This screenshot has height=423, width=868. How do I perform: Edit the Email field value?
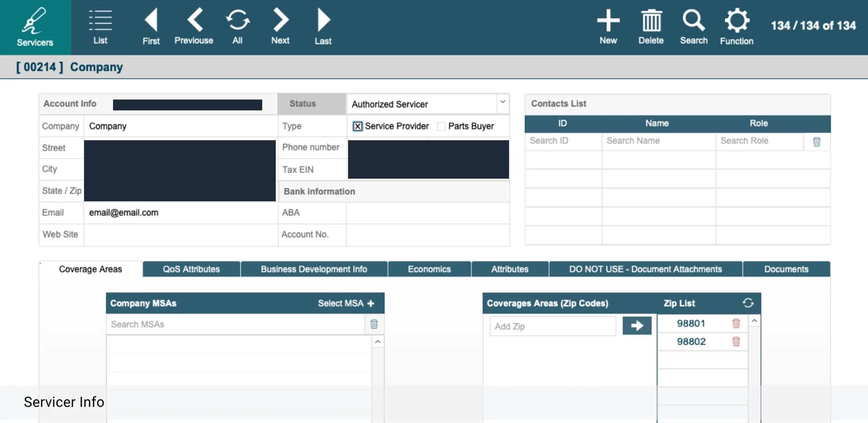[180, 213]
